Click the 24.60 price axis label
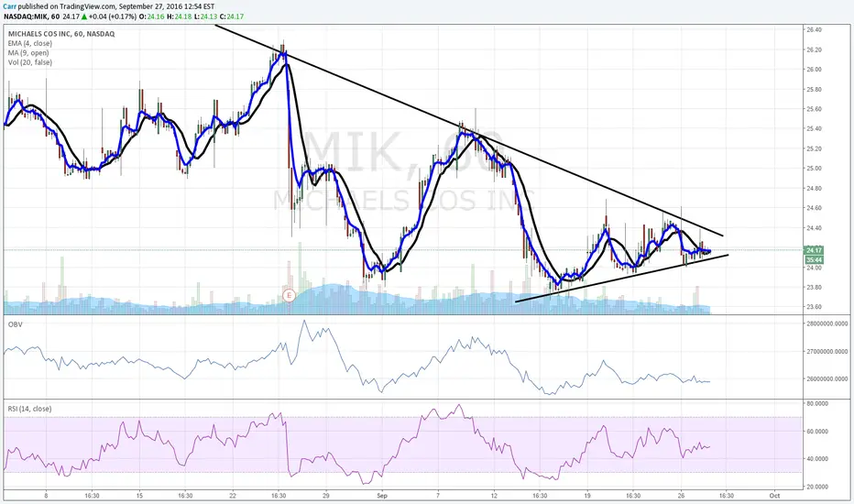This screenshot has width=854, height=504. 814,208
